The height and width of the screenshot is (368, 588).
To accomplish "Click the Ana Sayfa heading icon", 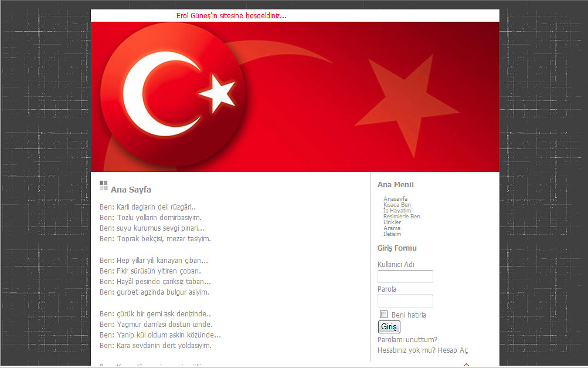I will click(104, 185).
